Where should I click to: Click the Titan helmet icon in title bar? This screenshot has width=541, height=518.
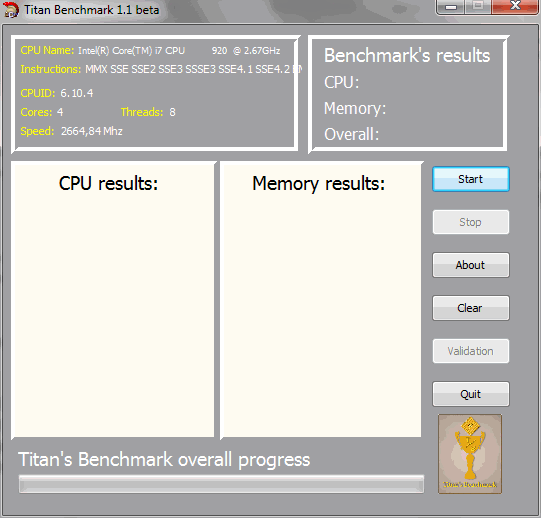(10, 10)
